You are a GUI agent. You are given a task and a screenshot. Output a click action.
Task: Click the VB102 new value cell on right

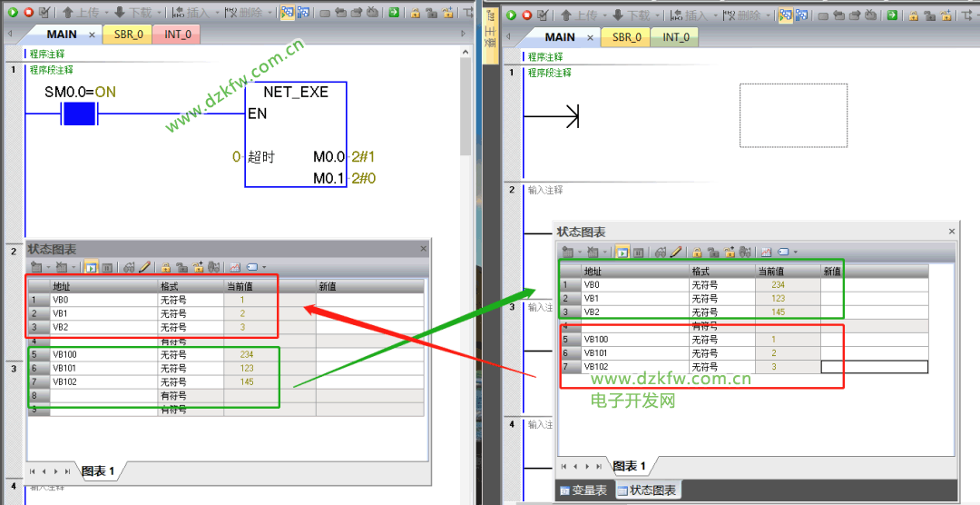click(874, 367)
